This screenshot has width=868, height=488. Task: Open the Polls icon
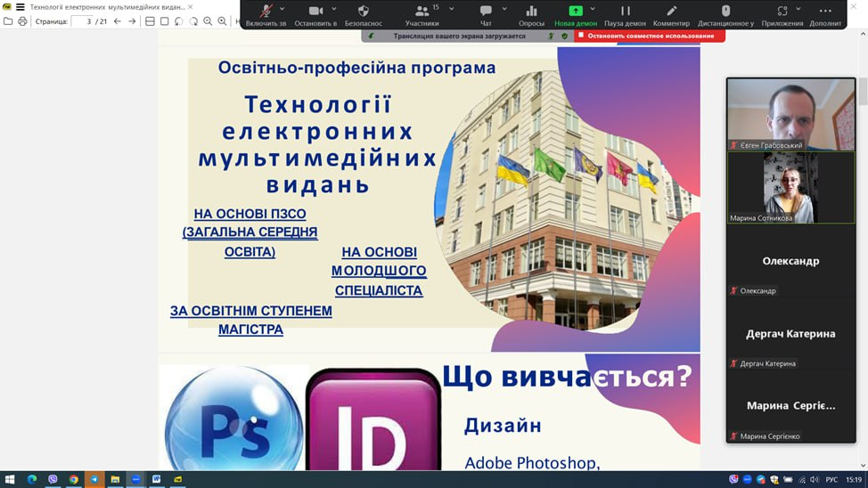coord(531,12)
